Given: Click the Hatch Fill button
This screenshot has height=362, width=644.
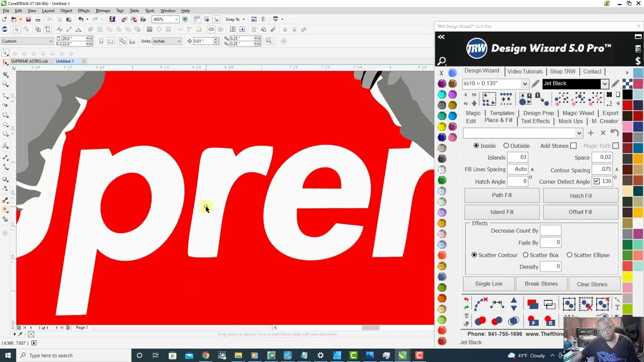Looking at the screenshot, I should click(x=581, y=196).
